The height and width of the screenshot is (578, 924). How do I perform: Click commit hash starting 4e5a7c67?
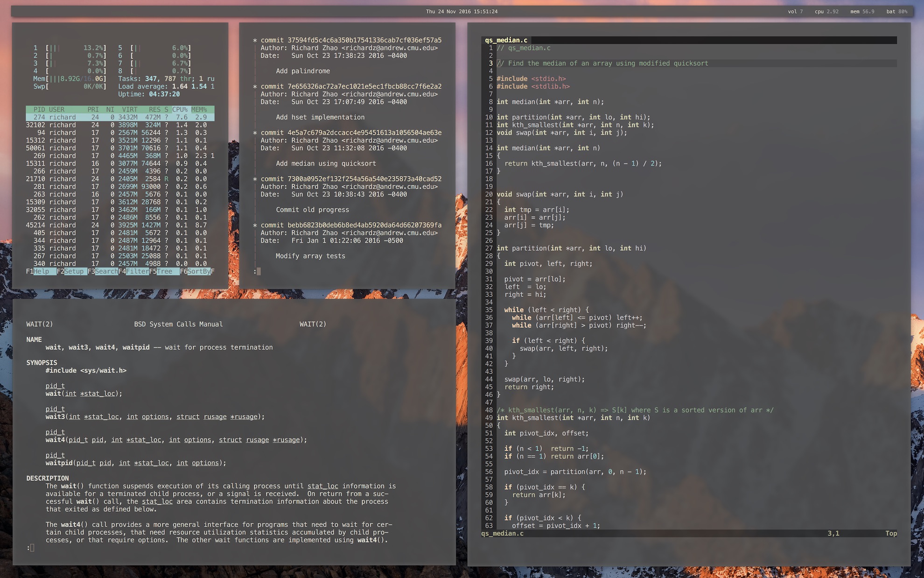click(x=364, y=133)
